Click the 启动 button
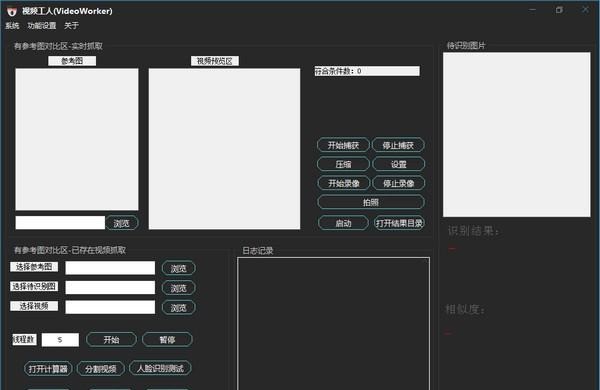600x390 pixels. [x=343, y=223]
